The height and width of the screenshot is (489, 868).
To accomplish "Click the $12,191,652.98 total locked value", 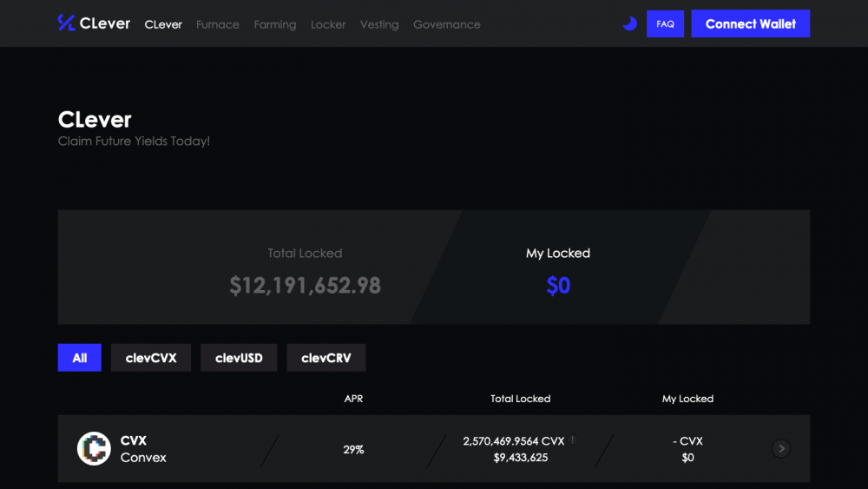I will [305, 286].
